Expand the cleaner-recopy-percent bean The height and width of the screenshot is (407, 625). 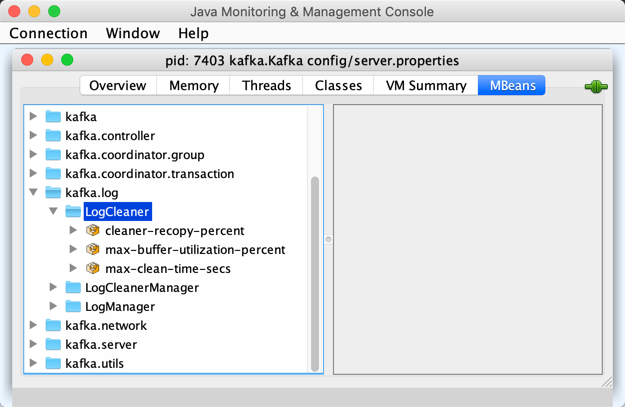click(73, 231)
